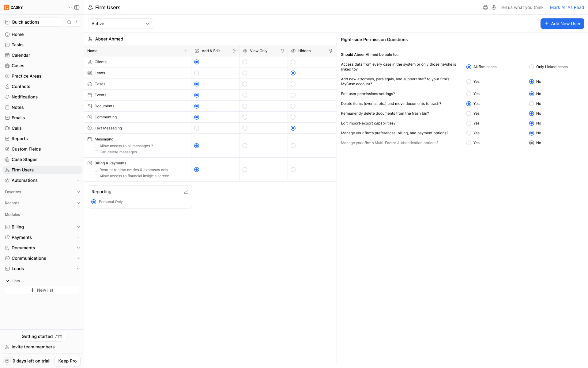Expand the Automations section
This screenshot has width=588, height=368.
click(78, 180)
